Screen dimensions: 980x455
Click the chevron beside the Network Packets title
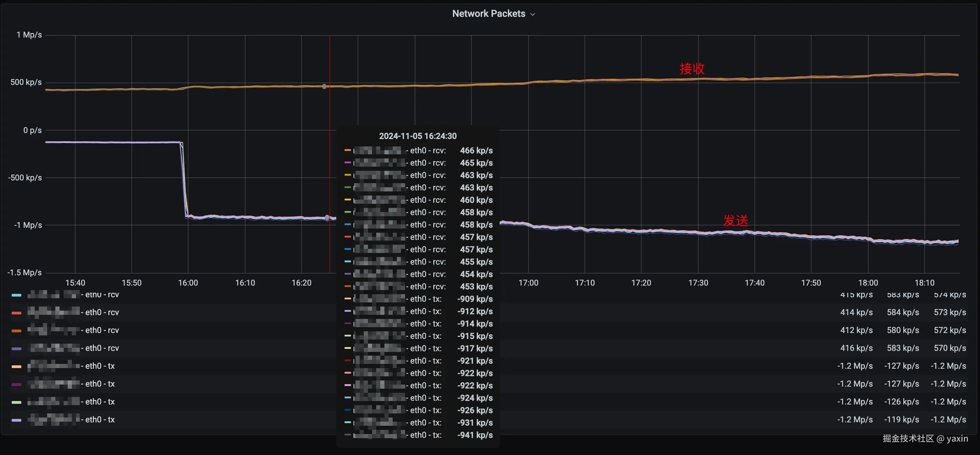tap(533, 14)
